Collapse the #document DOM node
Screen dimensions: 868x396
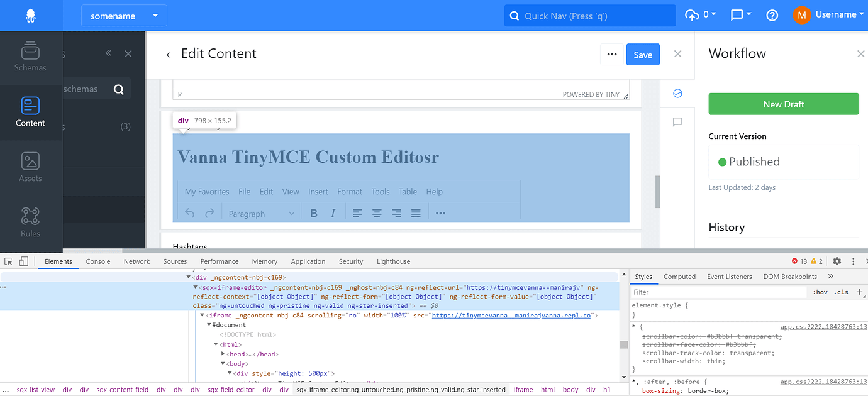(209, 325)
